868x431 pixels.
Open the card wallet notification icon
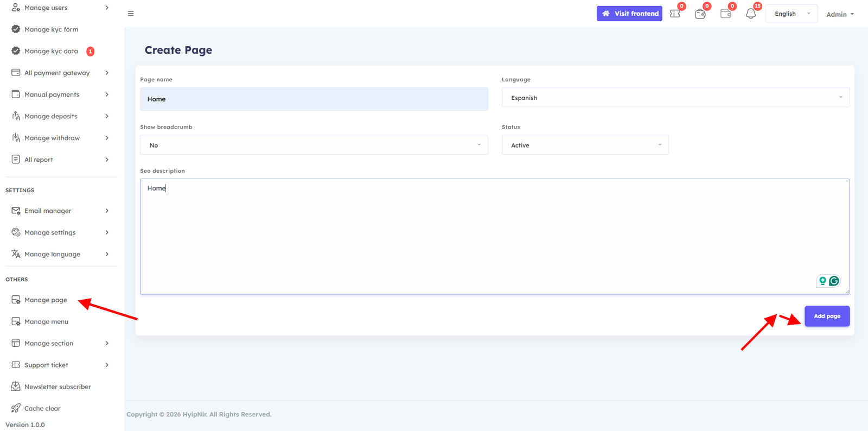[726, 14]
